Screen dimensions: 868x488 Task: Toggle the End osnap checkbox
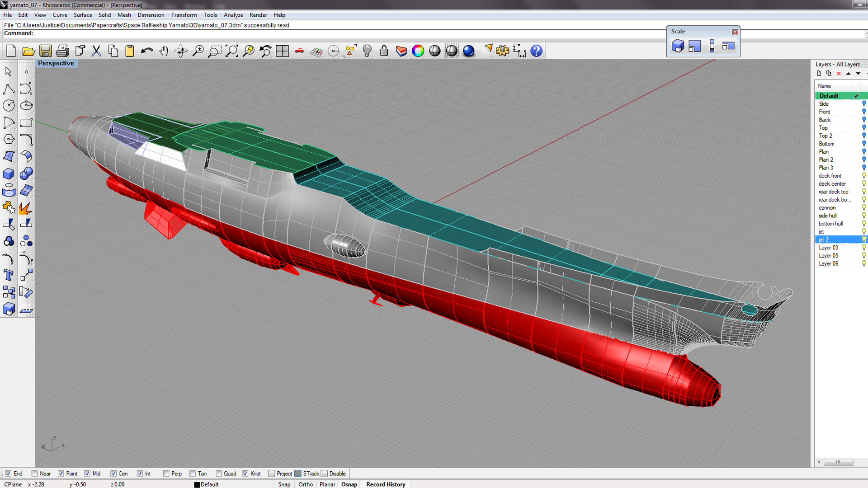pyautogui.click(x=8, y=474)
